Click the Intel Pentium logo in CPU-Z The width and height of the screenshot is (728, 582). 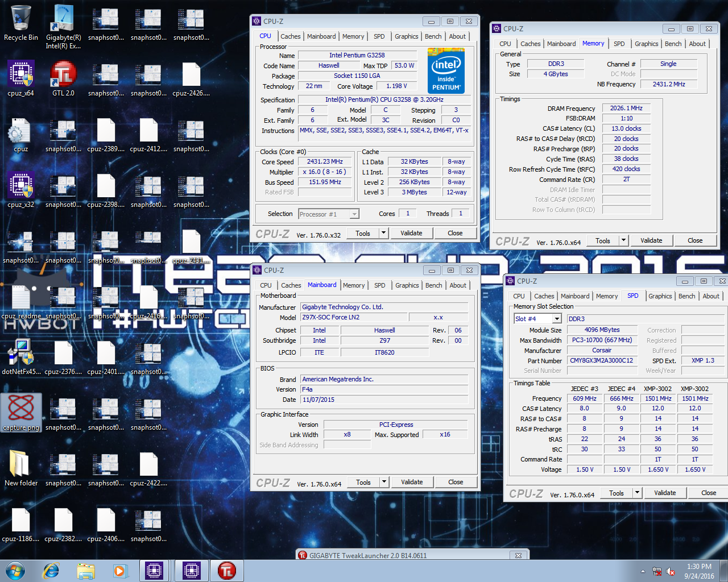pyautogui.click(x=446, y=70)
